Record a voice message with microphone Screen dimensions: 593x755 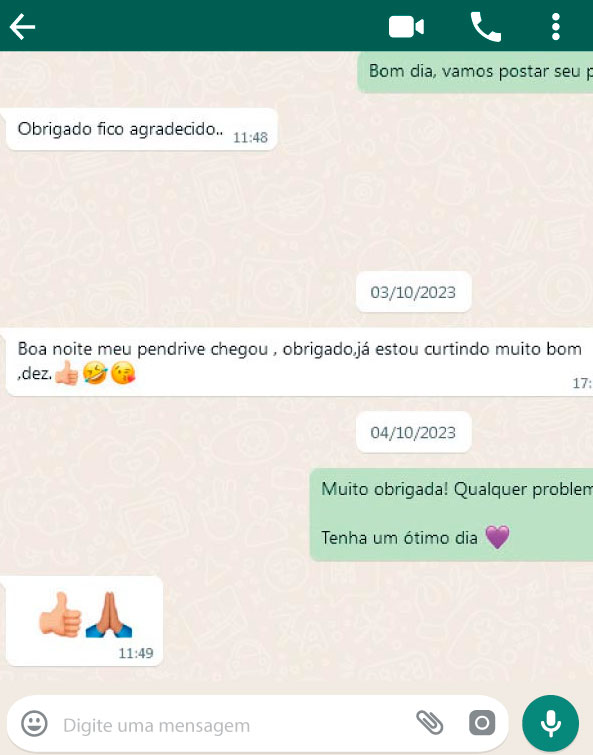click(550, 723)
